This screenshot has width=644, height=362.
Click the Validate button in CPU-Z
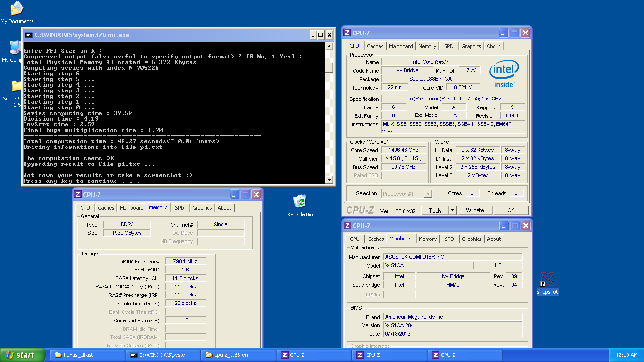click(x=475, y=210)
